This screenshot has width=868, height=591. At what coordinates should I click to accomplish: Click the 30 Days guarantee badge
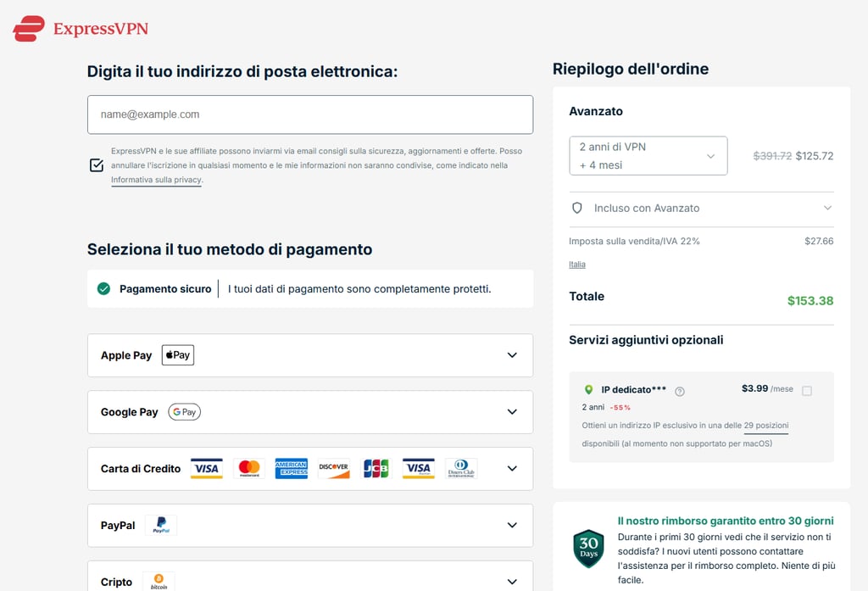(588, 549)
